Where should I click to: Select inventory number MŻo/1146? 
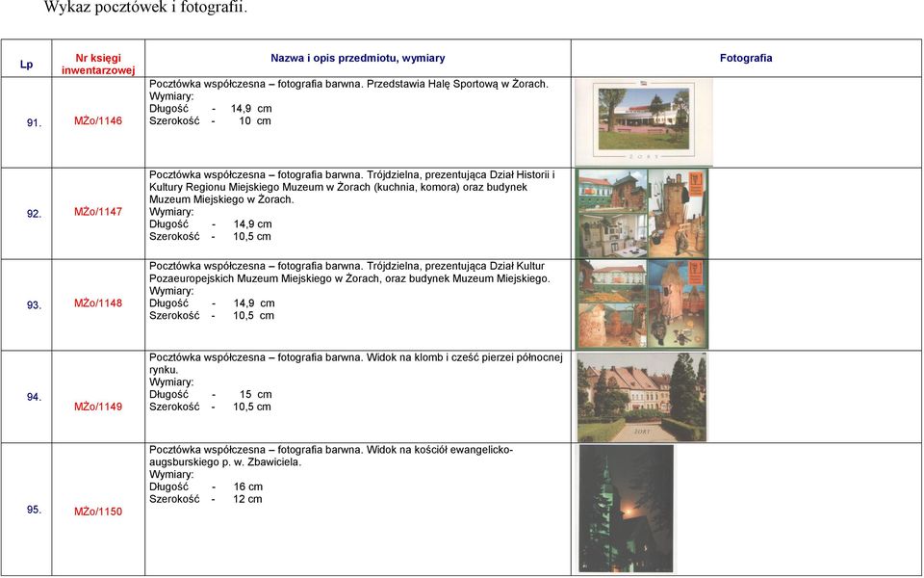[98, 121]
